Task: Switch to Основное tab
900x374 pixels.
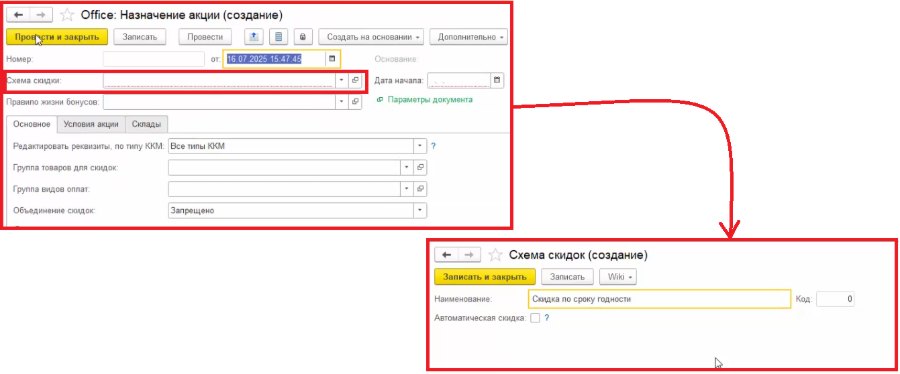Action: [x=32, y=124]
